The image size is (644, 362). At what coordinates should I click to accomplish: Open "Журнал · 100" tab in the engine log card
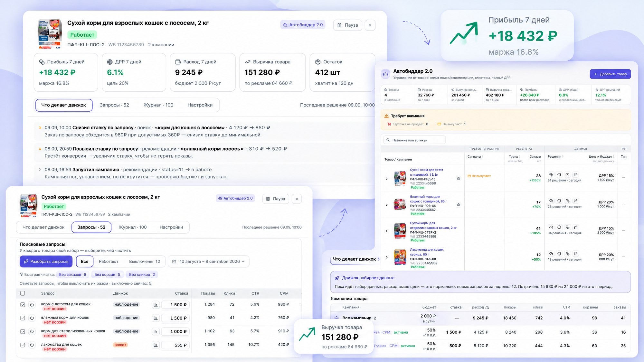pos(158,105)
